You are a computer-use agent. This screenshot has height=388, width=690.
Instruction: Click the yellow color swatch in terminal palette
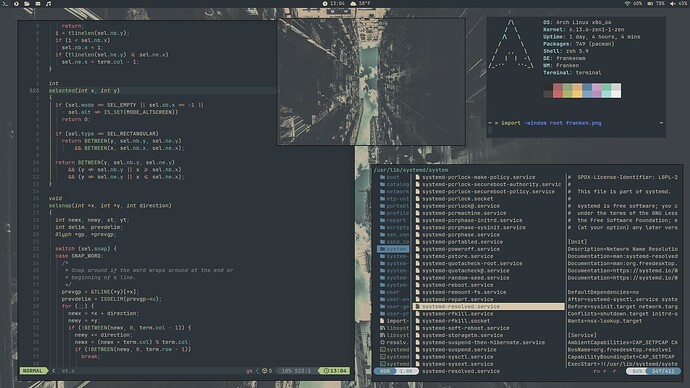(577, 91)
